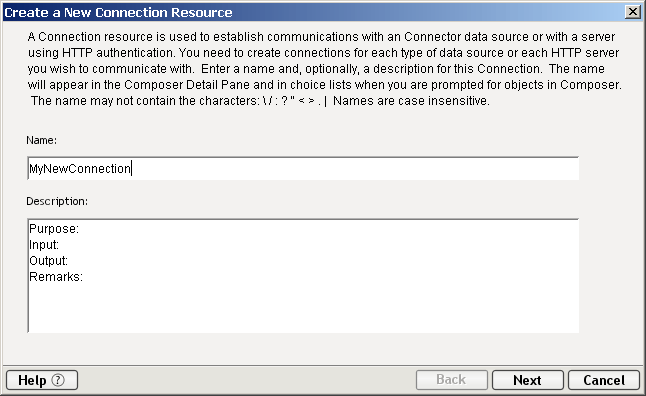Click blank area below Remarks in Description box
This screenshot has height=396, width=646.
(303, 308)
